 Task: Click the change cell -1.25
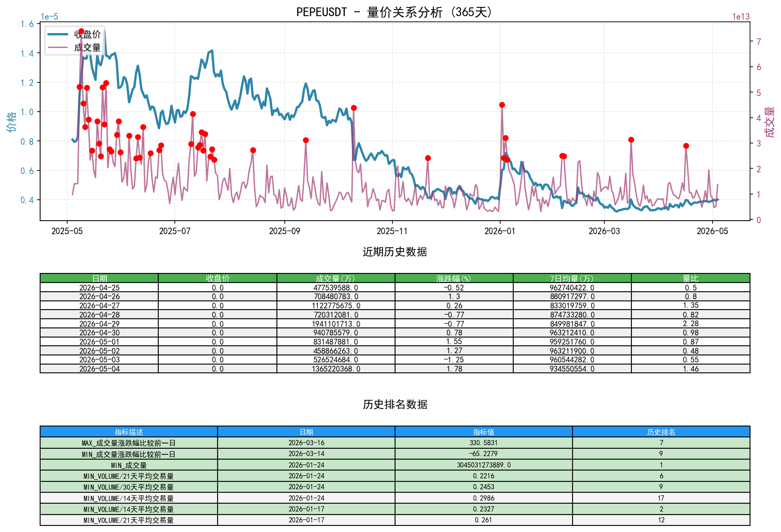point(454,360)
